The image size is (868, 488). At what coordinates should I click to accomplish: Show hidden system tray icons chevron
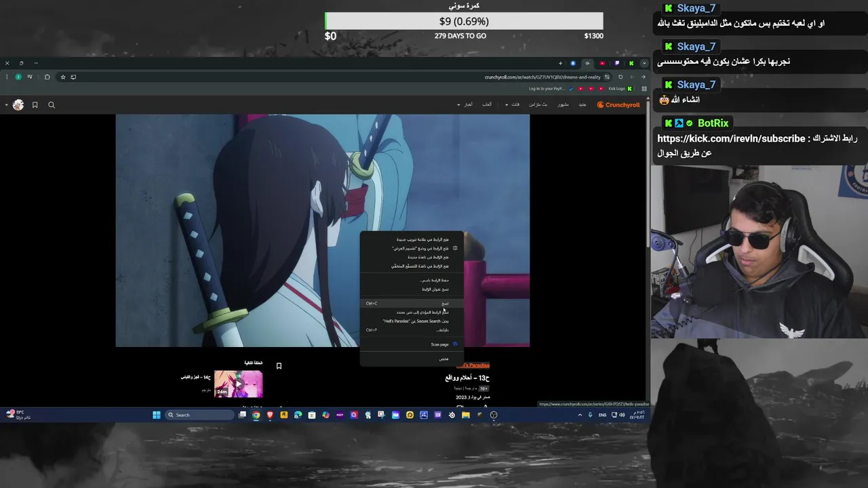tap(580, 415)
